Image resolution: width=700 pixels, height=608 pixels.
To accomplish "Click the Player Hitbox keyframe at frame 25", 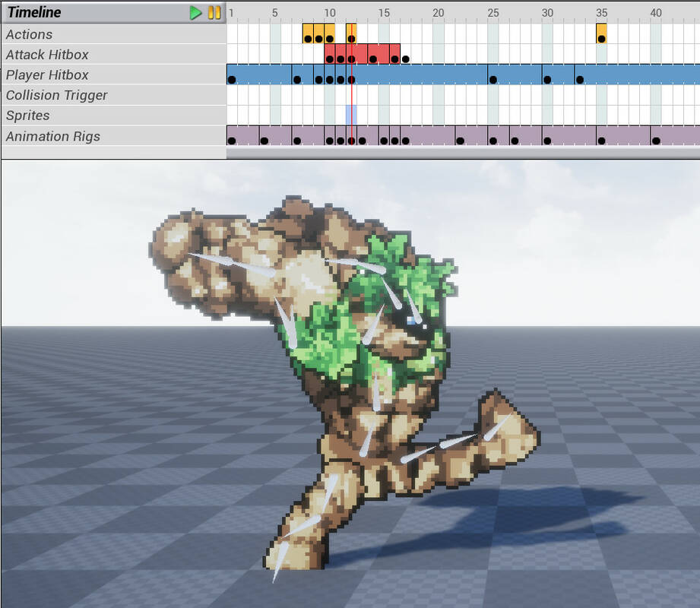I will pyautogui.click(x=493, y=80).
